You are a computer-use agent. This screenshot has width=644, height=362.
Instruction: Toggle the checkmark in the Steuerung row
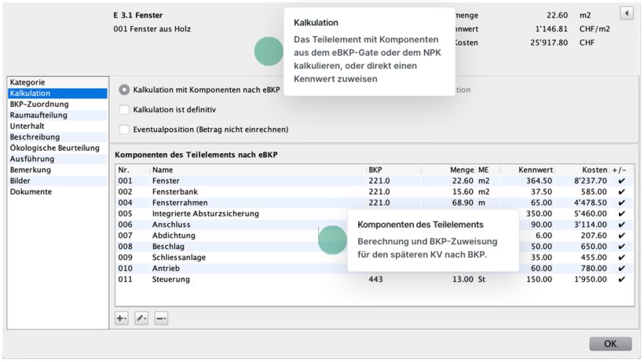[x=622, y=280]
